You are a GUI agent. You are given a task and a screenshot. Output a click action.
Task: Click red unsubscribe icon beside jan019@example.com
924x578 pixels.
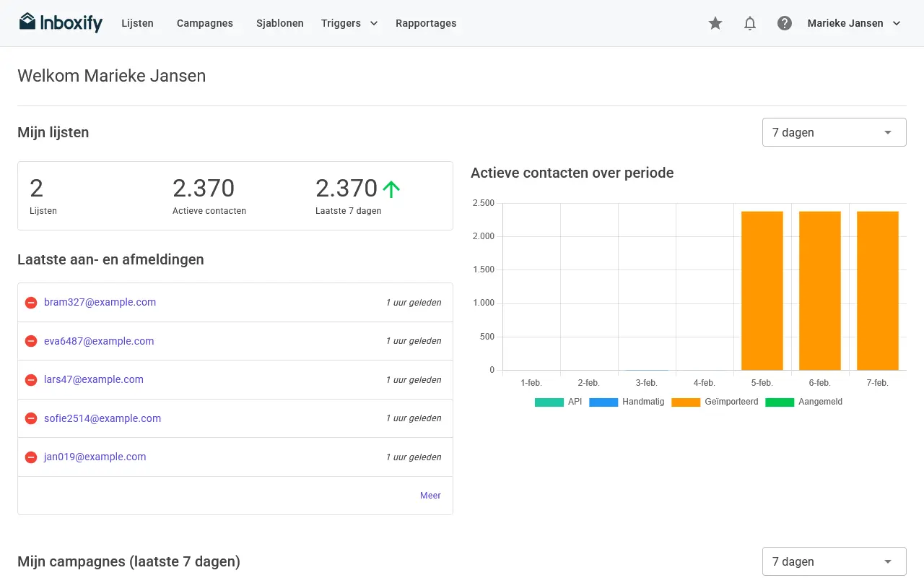click(x=31, y=457)
